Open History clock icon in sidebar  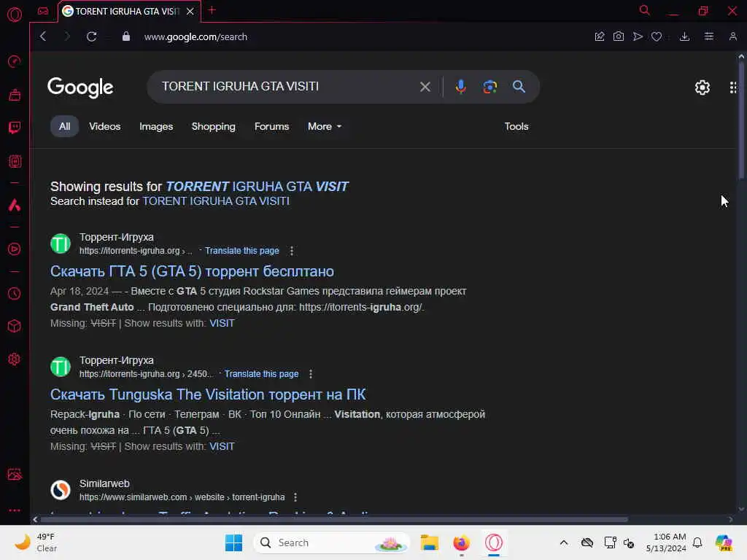(x=15, y=293)
